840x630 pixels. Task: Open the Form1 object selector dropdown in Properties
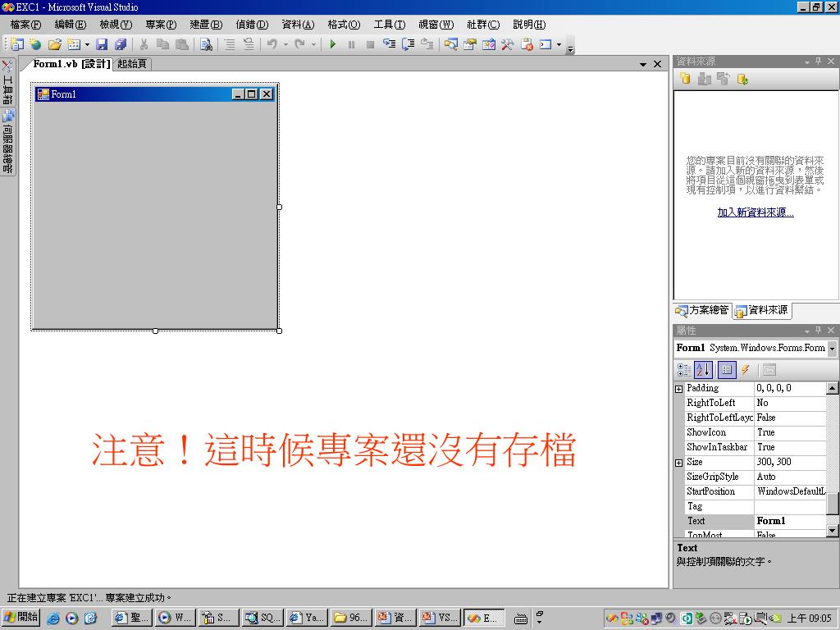point(832,348)
